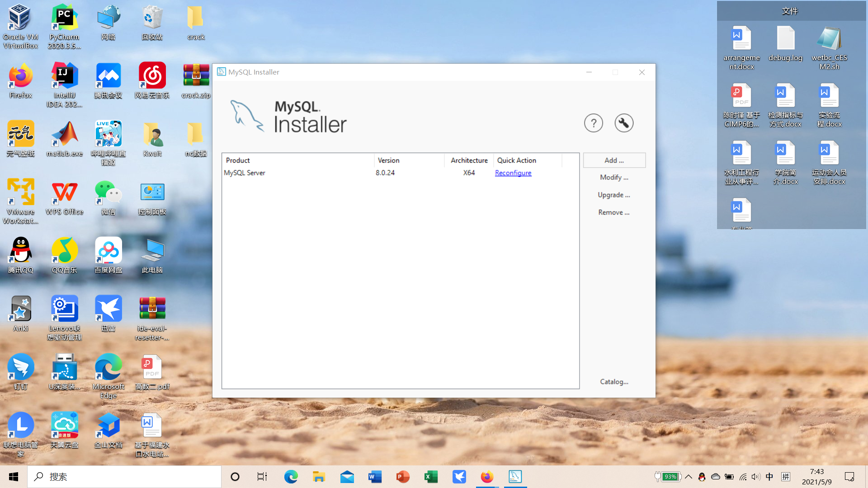This screenshot has width=868, height=488.
Task: Open Firefox from the taskbar
Action: click(x=487, y=477)
